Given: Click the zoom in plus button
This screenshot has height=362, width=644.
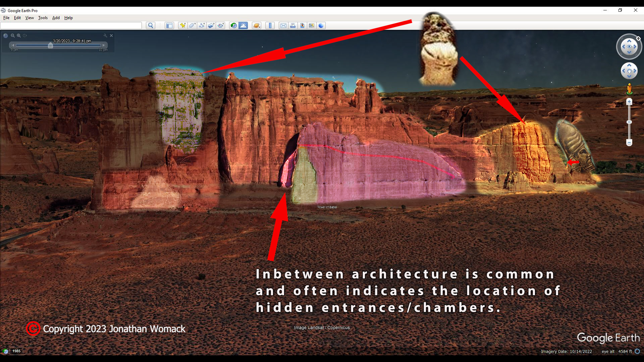Looking at the screenshot, I should [x=629, y=102].
